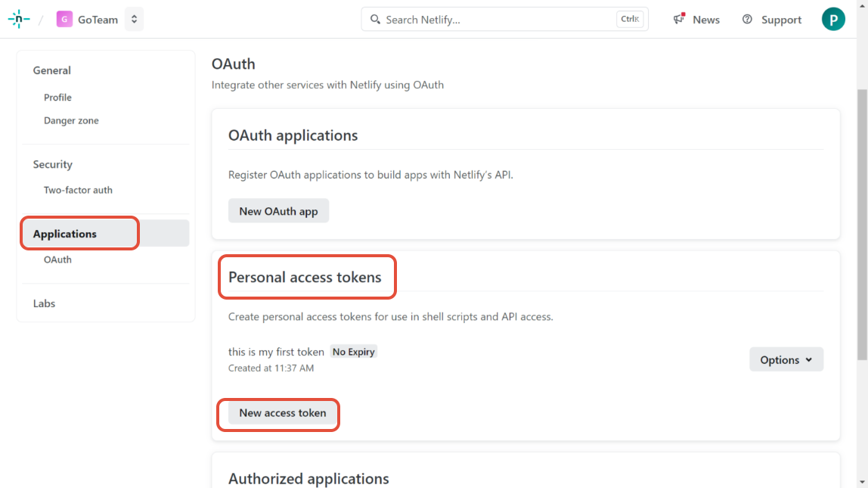The width and height of the screenshot is (868, 488).
Task: Click the News link text
Action: (x=706, y=20)
